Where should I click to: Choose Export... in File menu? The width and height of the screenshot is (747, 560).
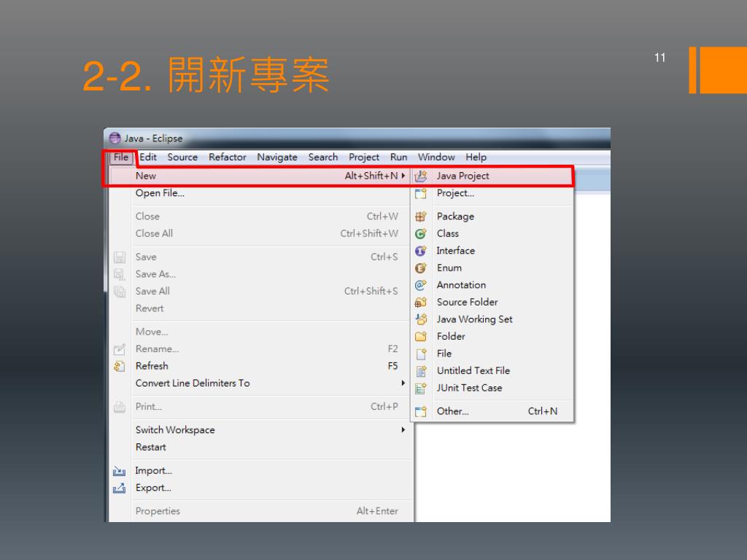(260, 488)
